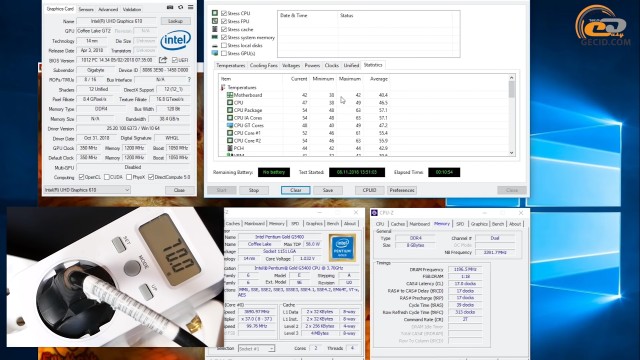
Task: Click the PCH sensor row icon
Action: (x=230, y=148)
